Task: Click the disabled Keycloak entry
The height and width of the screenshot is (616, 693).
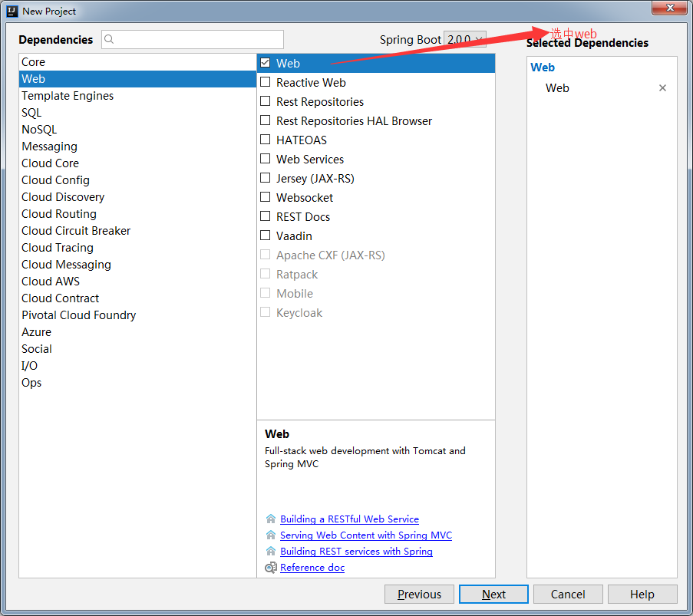Action: [x=299, y=313]
